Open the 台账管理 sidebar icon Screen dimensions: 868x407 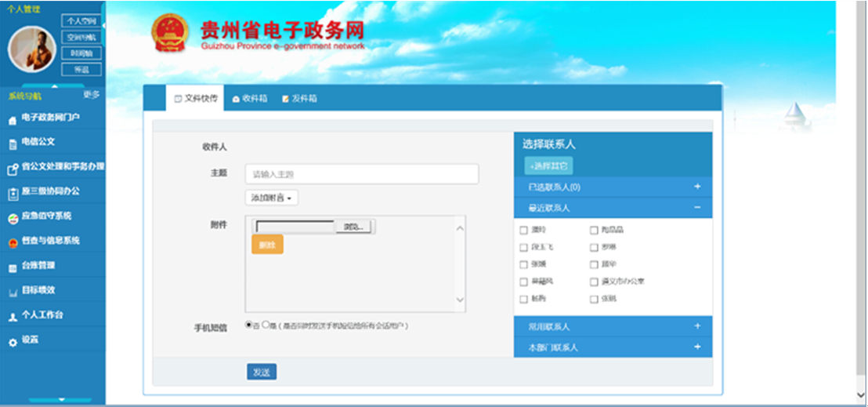[12, 267]
